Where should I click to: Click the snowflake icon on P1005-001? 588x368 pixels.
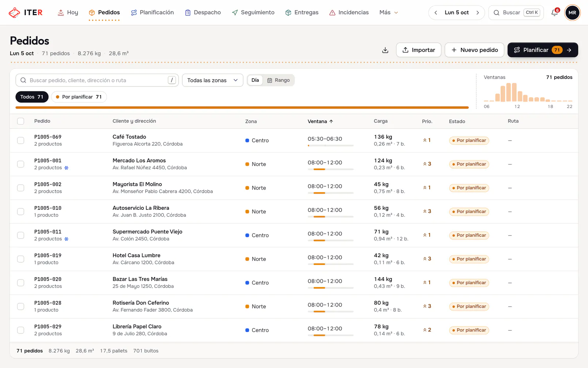tap(67, 168)
